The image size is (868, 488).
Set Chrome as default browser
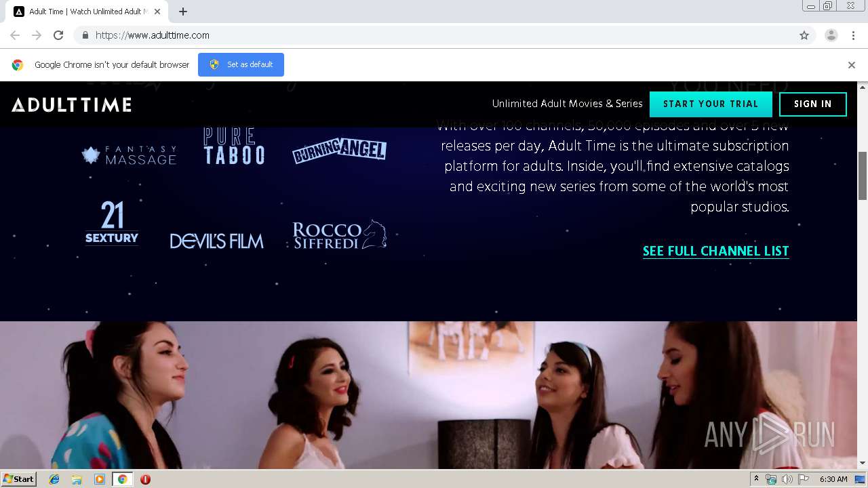click(241, 64)
